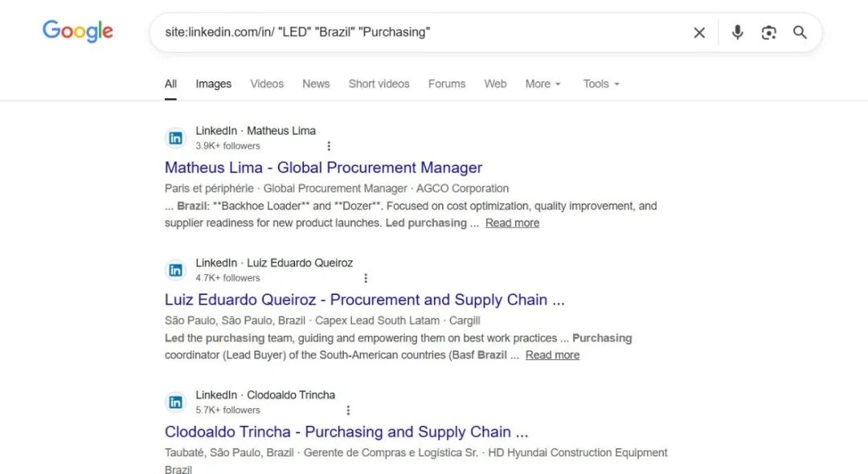Open three-dot options for Matheus Lima result
Image resolution: width=868 pixels, height=474 pixels.
coord(329,146)
